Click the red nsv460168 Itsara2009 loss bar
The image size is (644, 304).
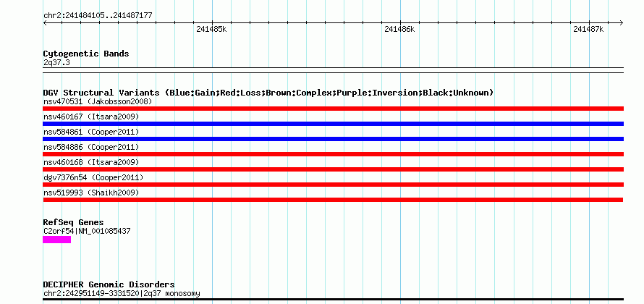tap(333, 169)
